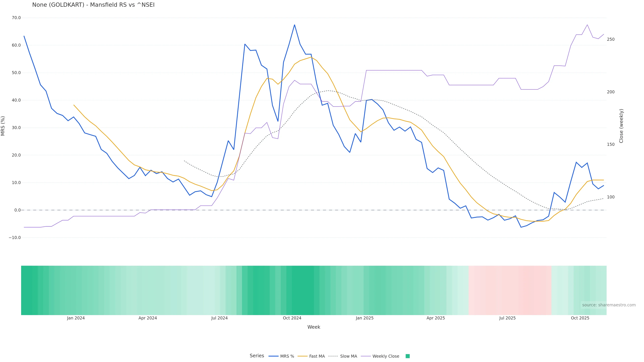644x362 pixels.
Task: Click the green square legend swatch
Action: click(408, 356)
